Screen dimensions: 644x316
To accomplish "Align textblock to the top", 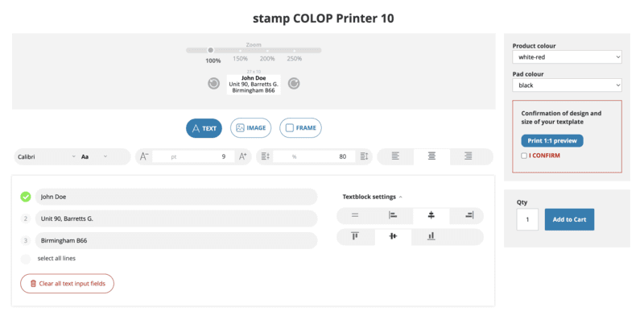I will 355,236.
